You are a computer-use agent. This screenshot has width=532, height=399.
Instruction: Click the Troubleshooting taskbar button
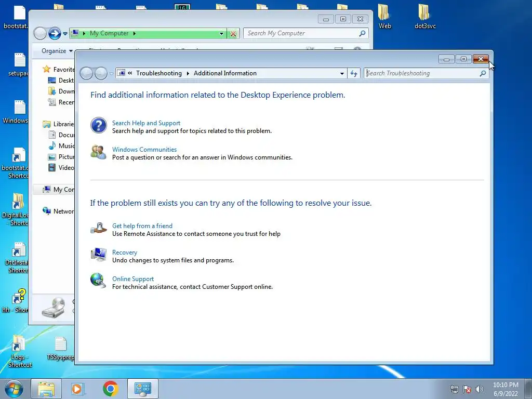(x=142, y=389)
